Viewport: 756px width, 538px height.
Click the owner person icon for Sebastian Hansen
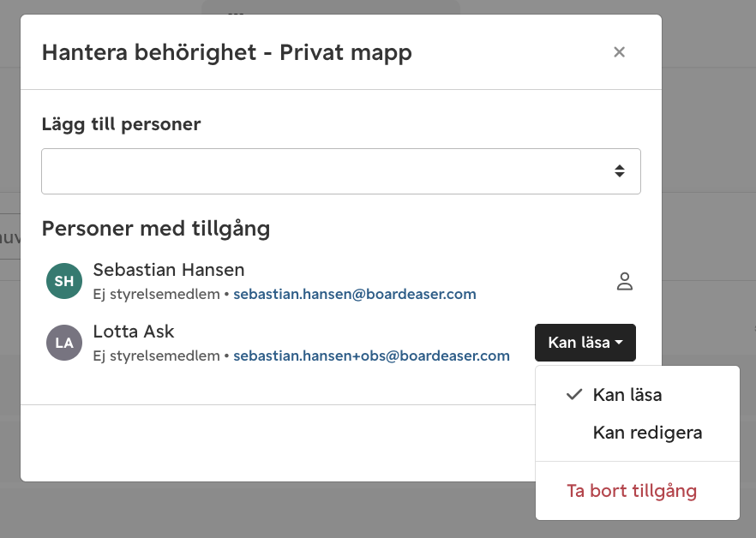[624, 282]
